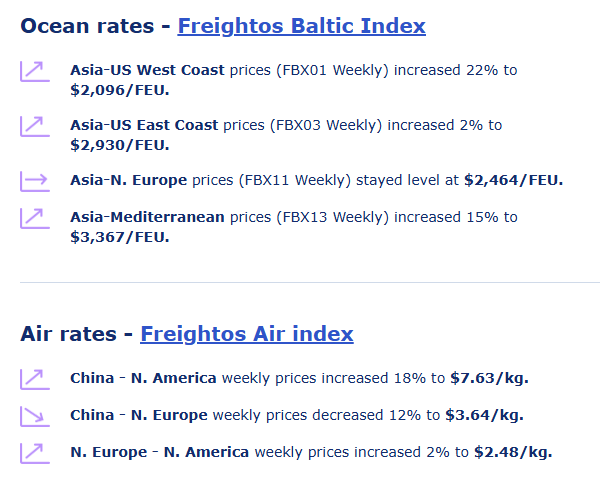Image resolution: width=612 pixels, height=483 pixels.
Task: Click the $2,464/FEU price text
Action: click(513, 181)
